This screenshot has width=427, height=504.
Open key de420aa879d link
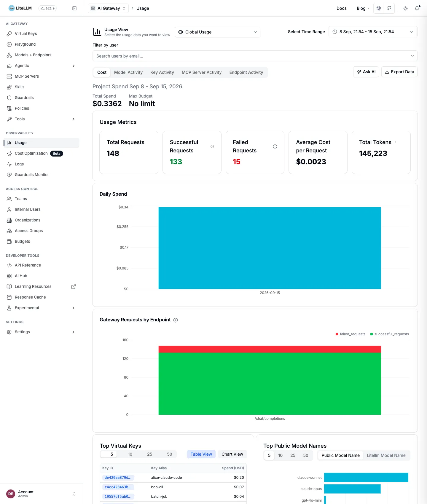point(118,478)
